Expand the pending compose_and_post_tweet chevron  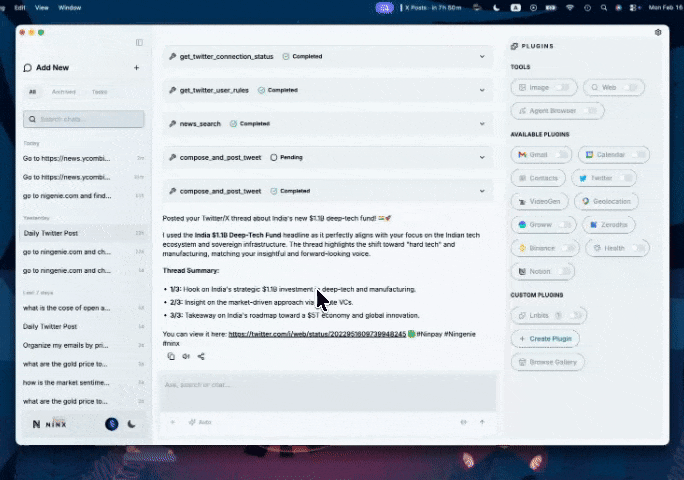coord(482,157)
